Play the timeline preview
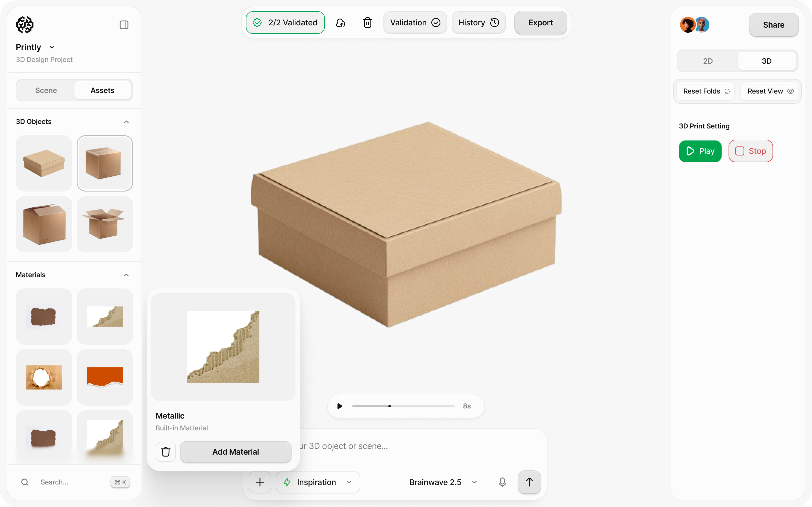812x507 pixels. click(x=339, y=406)
